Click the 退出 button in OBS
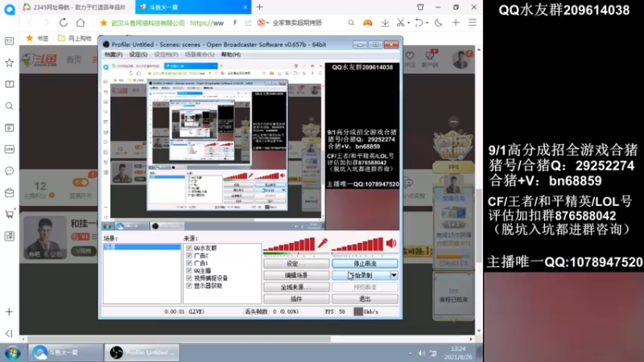The height and width of the screenshot is (362, 644). click(365, 298)
